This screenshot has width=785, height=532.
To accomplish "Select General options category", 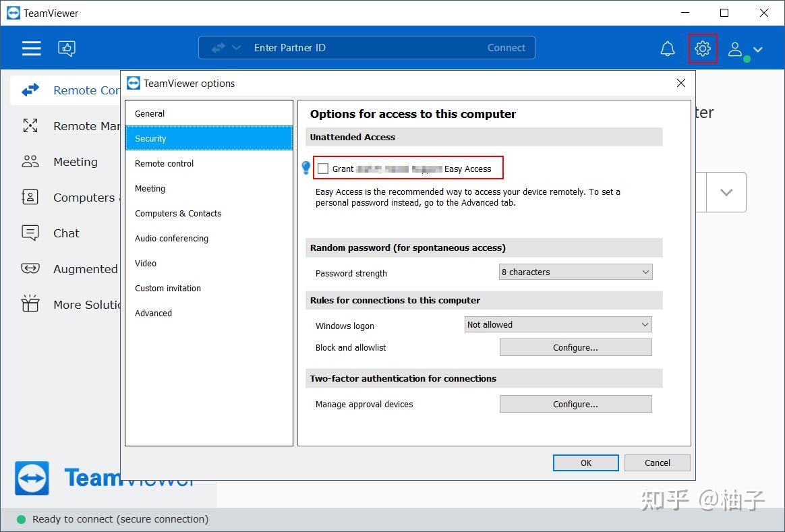I will (x=209, y=113).
